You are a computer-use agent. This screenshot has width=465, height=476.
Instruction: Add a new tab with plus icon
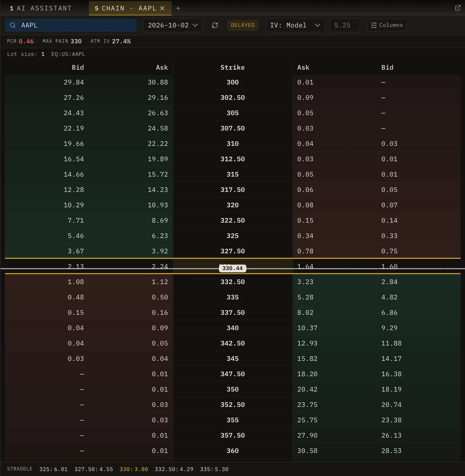(x=178, y=8)
